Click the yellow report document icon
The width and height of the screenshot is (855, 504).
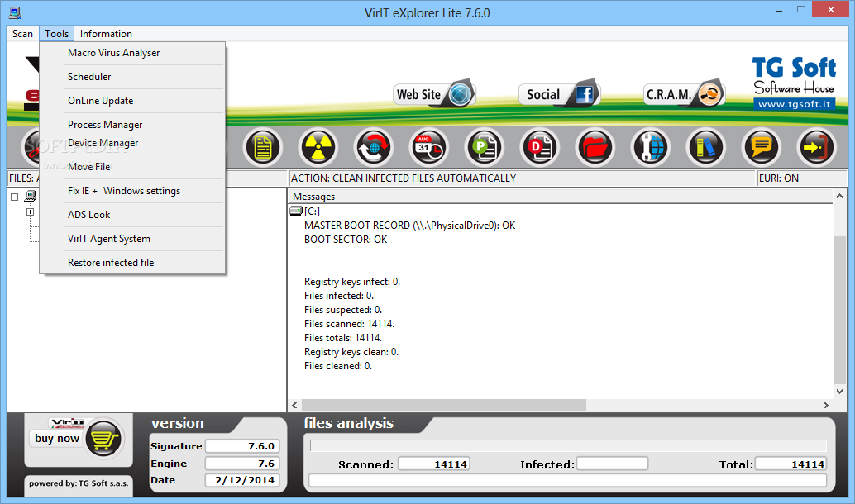264,147
